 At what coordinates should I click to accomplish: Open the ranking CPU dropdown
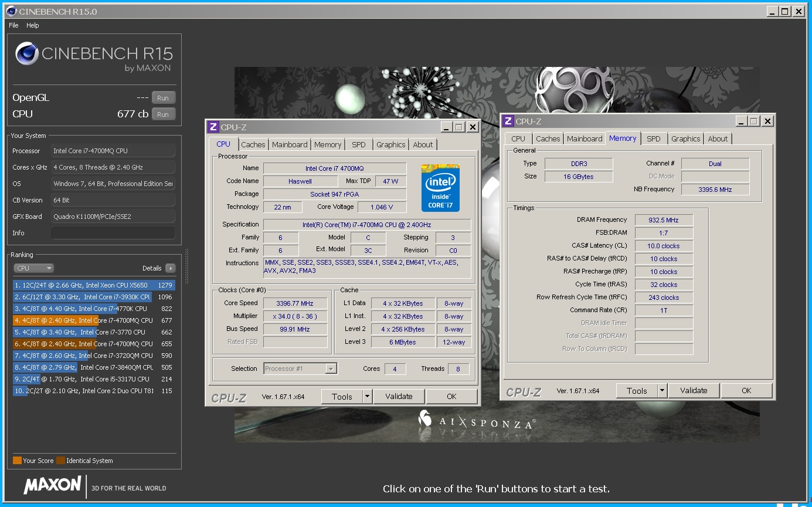(x=34, y=268)
